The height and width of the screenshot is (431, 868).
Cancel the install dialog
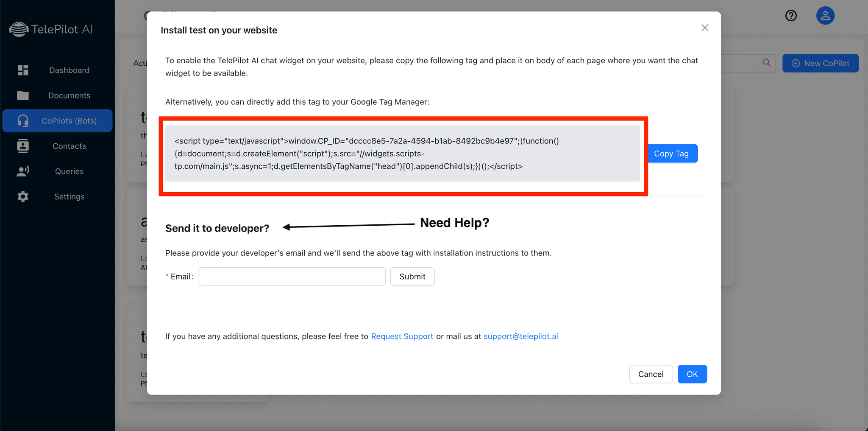651,374
